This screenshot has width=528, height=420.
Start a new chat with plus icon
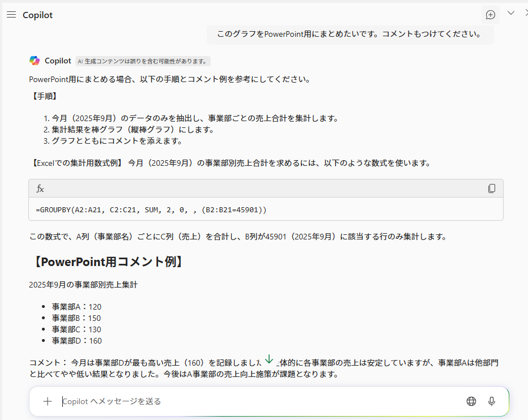pos(490,15)
